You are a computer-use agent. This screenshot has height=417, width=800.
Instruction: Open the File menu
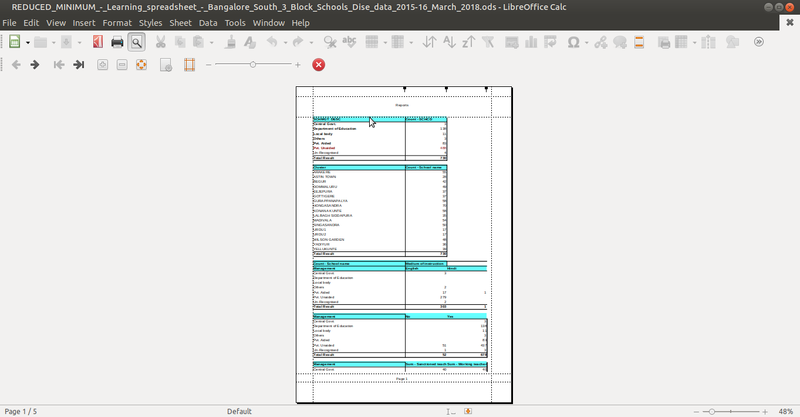point(9,23)
